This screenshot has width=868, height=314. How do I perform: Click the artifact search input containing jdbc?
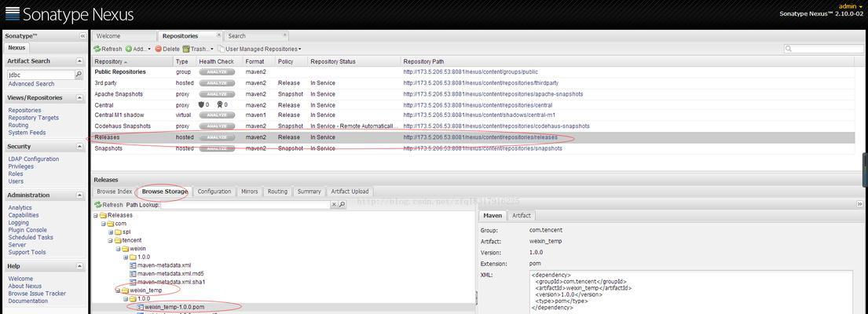[x=40, y=74]
